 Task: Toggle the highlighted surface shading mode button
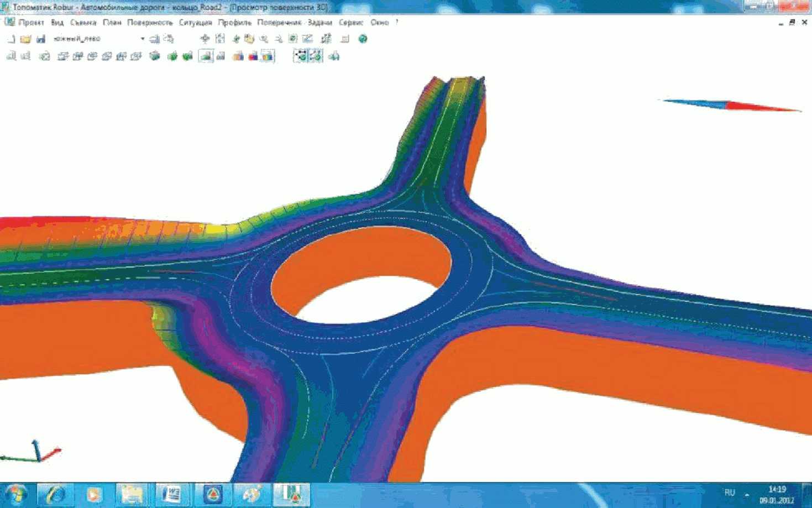point(206,56)
